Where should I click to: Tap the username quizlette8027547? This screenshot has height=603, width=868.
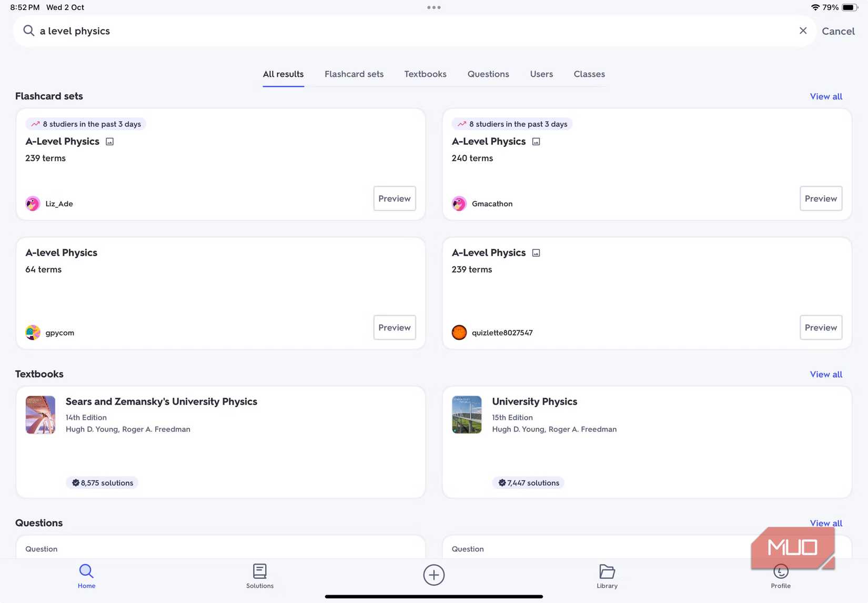[502, 333]
